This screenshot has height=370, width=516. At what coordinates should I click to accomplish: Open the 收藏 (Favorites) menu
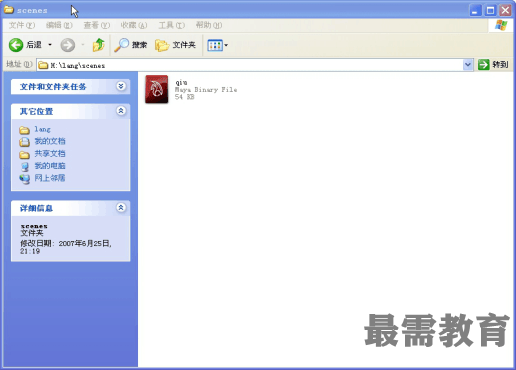tap(134, 25)
